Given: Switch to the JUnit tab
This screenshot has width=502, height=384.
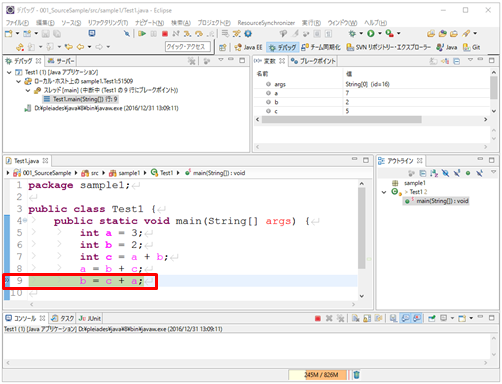Looking at the screenshot, I should pyautogui.click(x=90, y=318).
